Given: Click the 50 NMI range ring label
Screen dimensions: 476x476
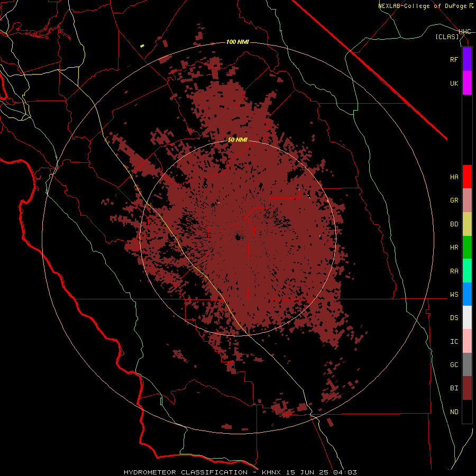Looking at the screenshot, I should coord(237,140).
